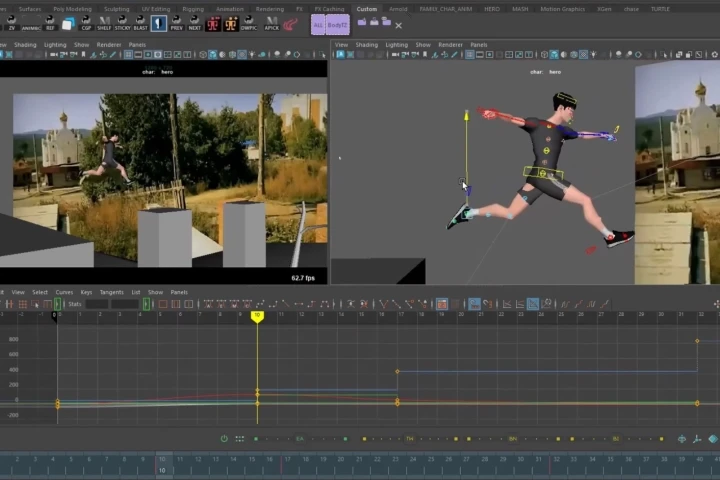Click the green power icon below Graph Editor

tap(224, 439)
